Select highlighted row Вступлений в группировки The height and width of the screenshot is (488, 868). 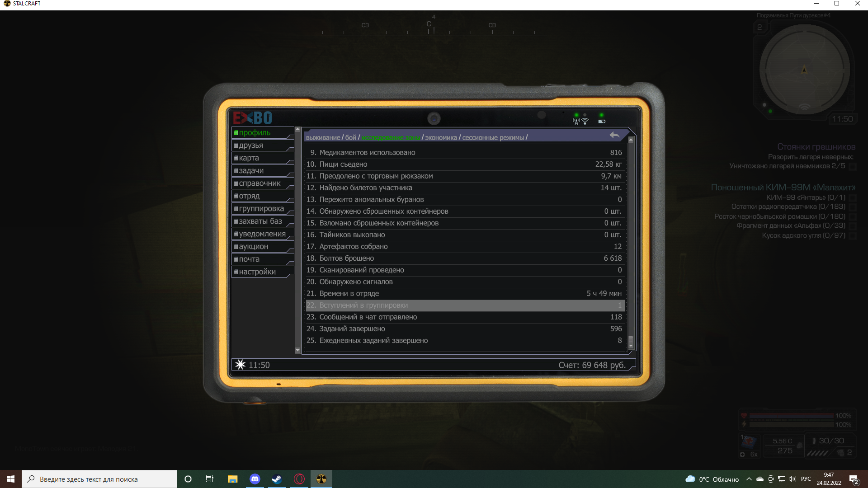click(x=465, y=305)
